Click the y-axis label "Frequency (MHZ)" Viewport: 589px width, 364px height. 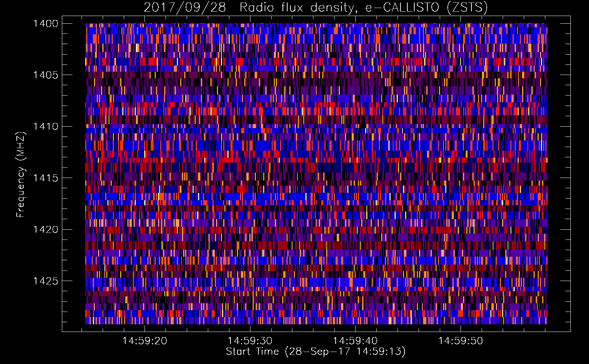(21, 175)
